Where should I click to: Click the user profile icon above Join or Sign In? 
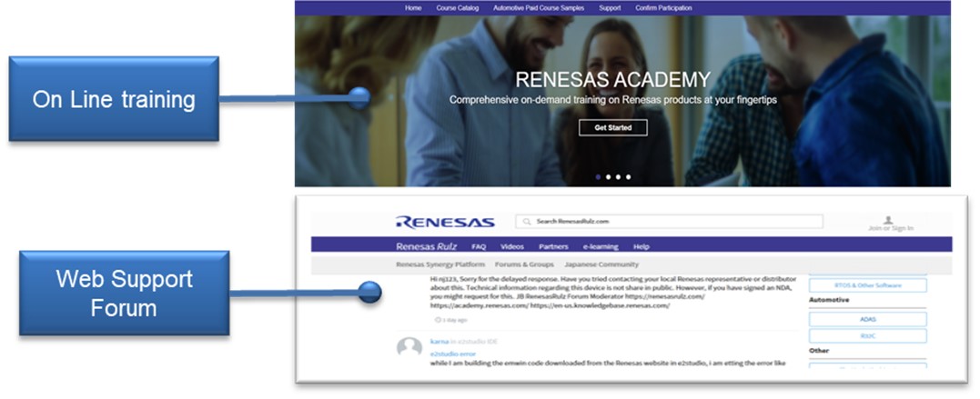point(888,220)
